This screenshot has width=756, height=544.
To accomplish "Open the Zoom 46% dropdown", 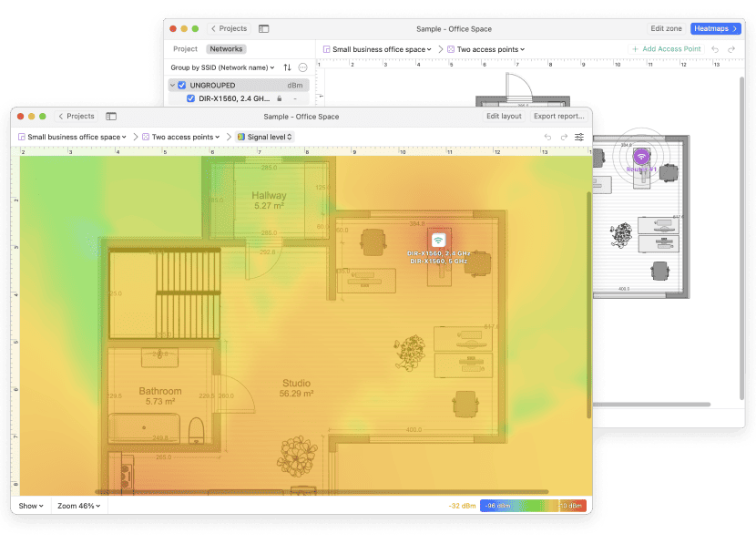I will [x=78, y=506].
